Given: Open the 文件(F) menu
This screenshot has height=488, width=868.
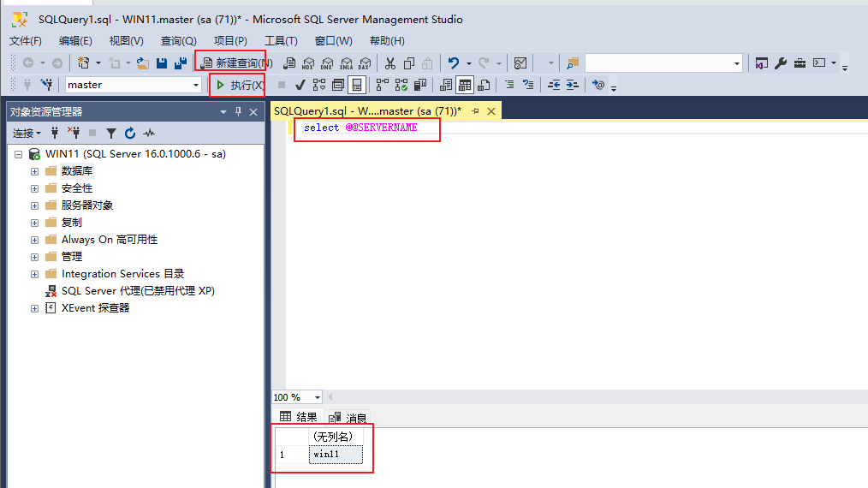Looking at the screenshot, I should tap(26, 41).
